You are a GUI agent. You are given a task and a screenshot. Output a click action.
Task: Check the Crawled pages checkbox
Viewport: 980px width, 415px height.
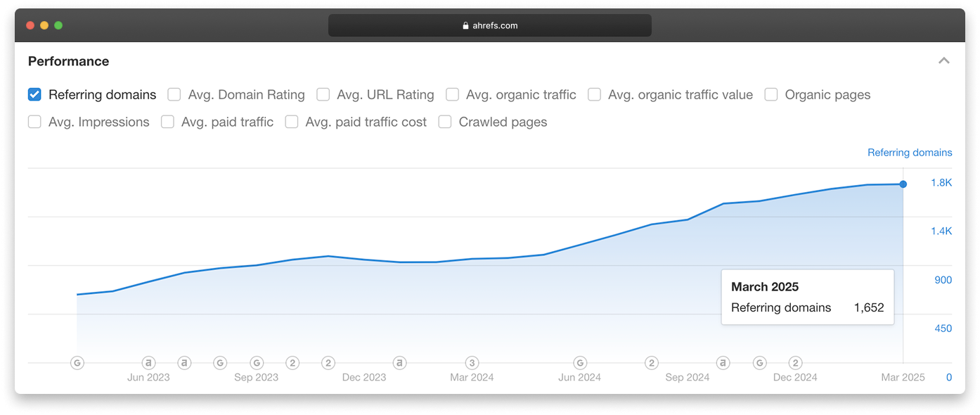pos(445,122)
